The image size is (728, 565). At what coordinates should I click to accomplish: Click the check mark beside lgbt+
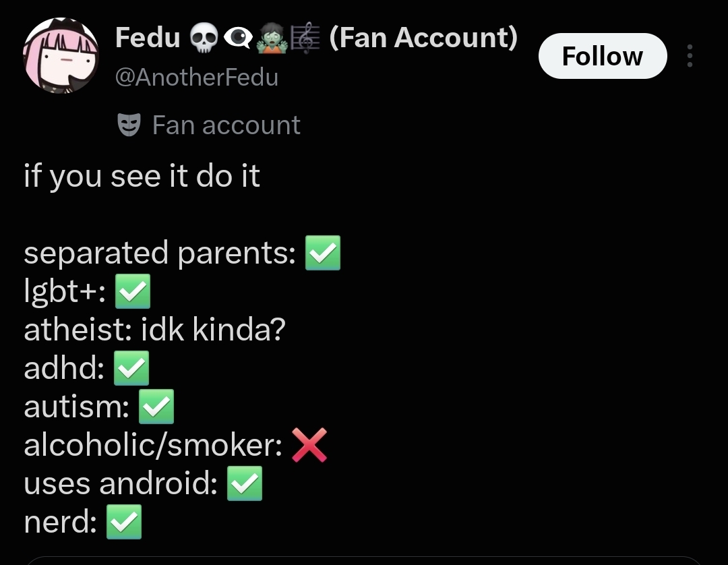coord(133,291)
